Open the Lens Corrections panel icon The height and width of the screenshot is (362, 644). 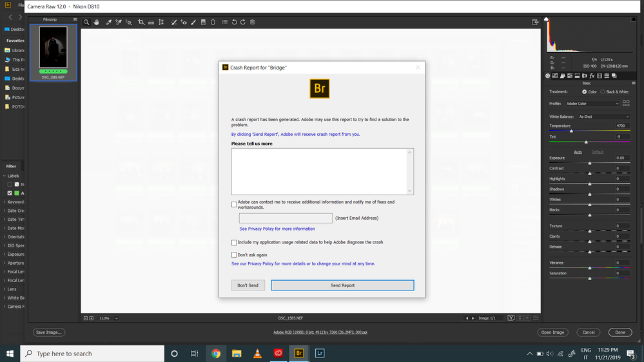pos(585,75)
